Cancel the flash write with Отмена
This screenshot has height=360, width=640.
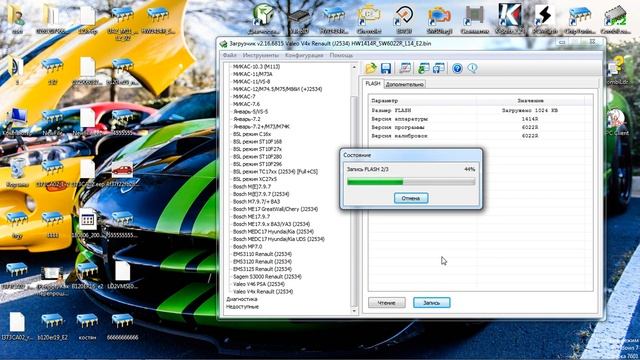pyautogui.click(x=411, y=198)
